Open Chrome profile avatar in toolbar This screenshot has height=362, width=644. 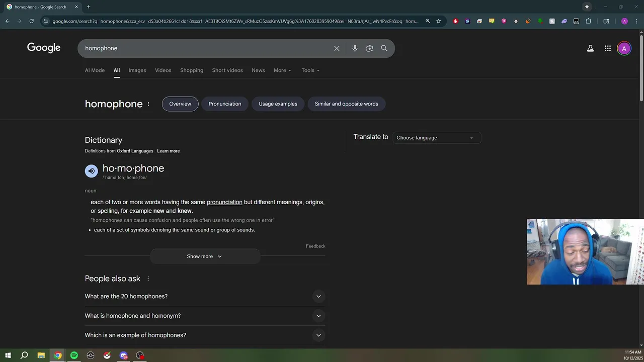point(624,21)
